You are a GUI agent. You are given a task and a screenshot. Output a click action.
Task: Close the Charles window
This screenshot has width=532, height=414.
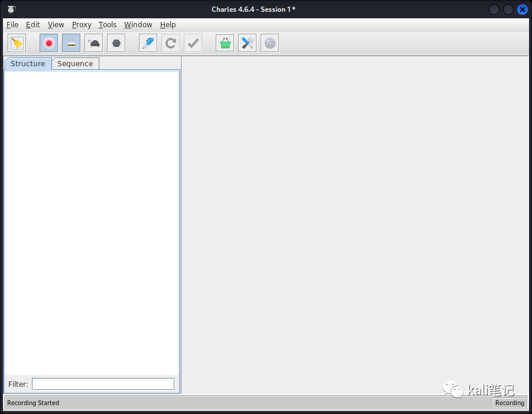tap(522, 9)
